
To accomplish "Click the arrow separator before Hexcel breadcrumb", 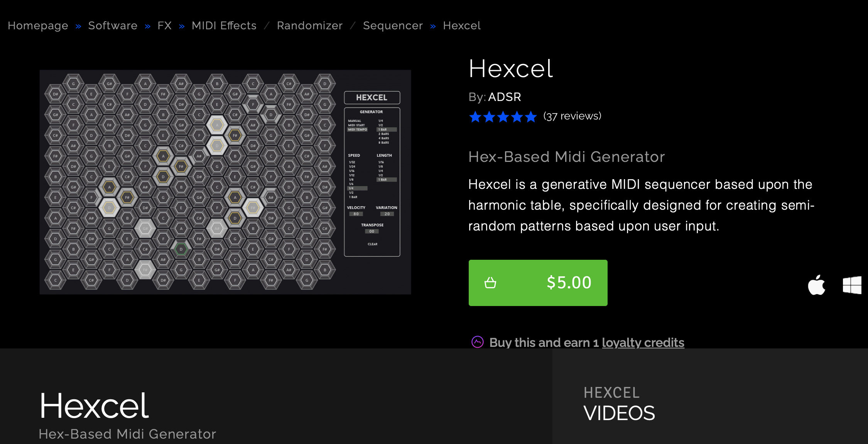I will pos(433,26).
